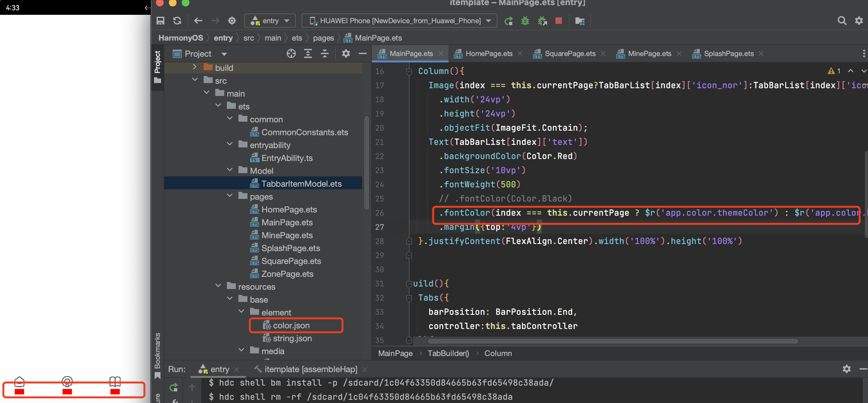868x403 pixels.
Task: Click the Project tree vertical scrollbar
Action: point(366,162)
